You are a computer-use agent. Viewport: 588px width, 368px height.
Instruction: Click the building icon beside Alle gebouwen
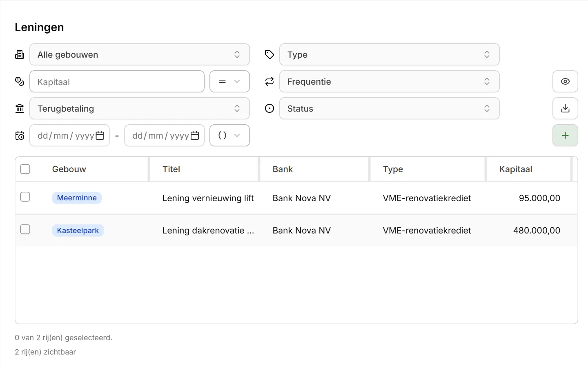20,54
